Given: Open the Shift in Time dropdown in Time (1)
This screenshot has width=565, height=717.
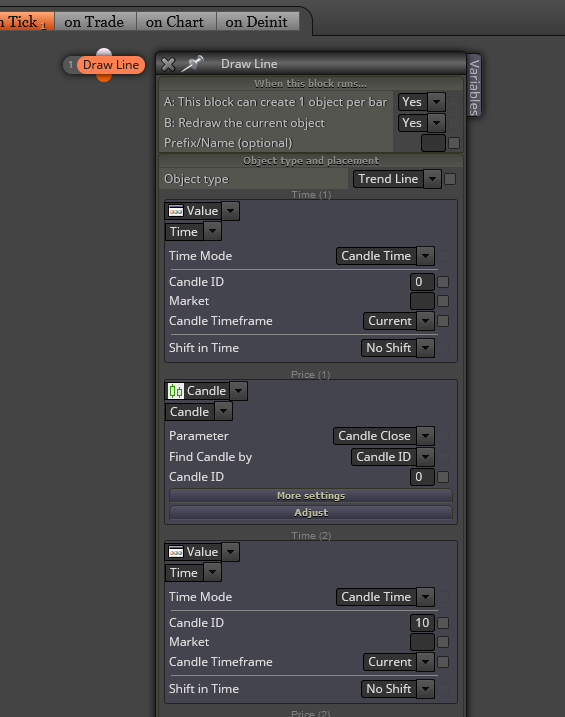Looking at the screenshot, I should (398, 348).
